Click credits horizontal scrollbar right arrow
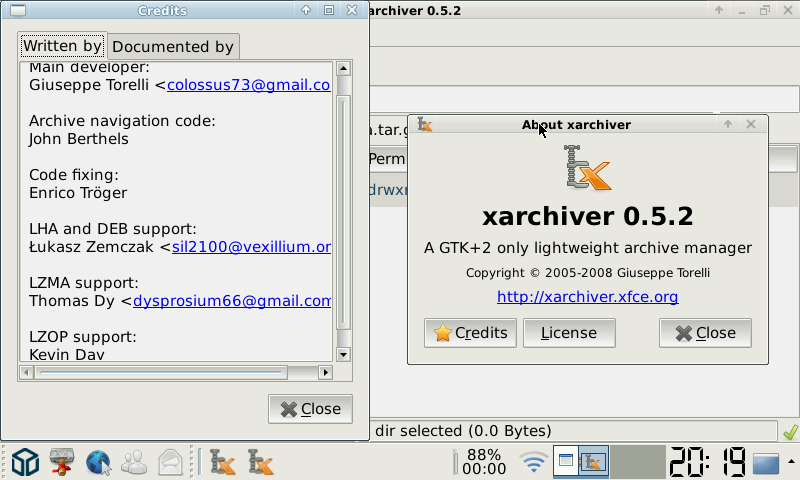 pos(325,373)
